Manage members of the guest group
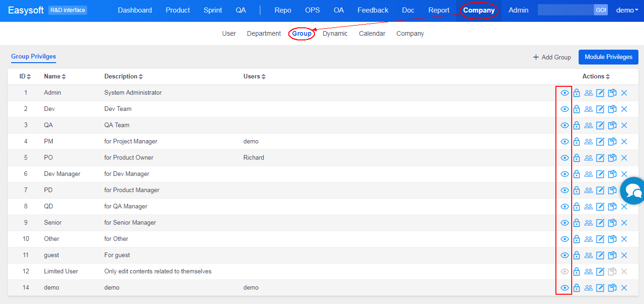The width and height of the screenshot is (644, 304). 588,255
